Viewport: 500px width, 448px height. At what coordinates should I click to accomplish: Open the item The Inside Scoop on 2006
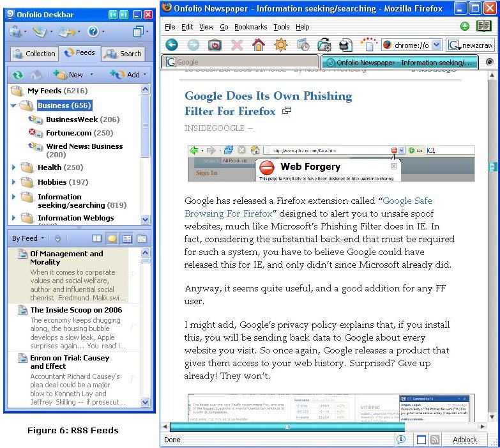click(76, 310)
